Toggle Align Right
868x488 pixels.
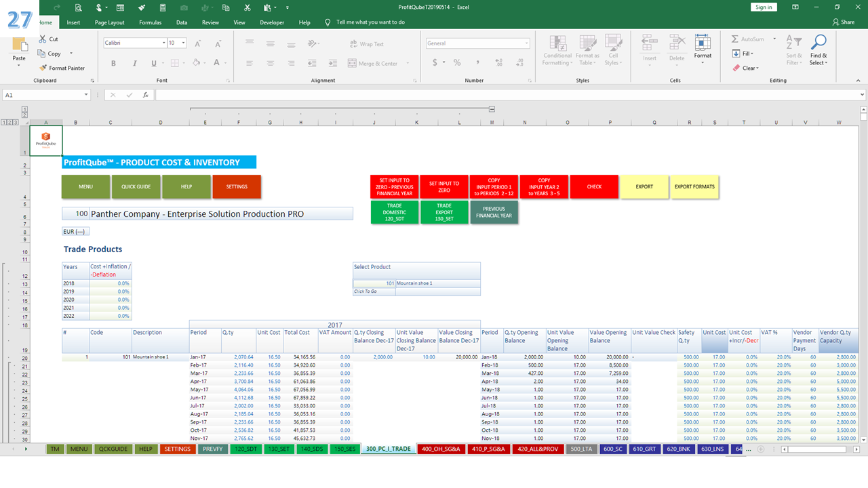pos(290,64)
